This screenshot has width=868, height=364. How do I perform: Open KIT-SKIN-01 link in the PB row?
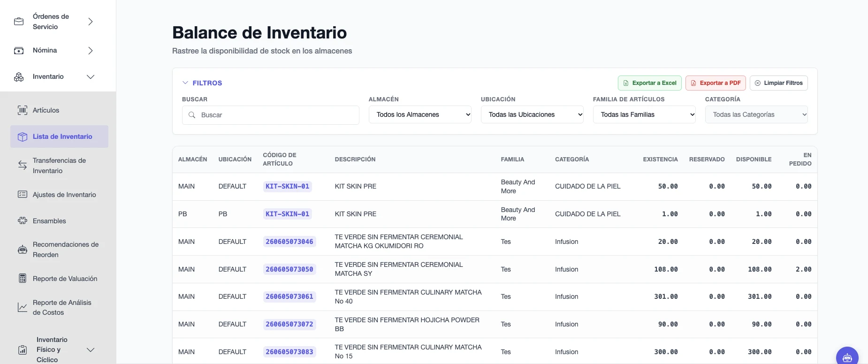click(288, 214)
